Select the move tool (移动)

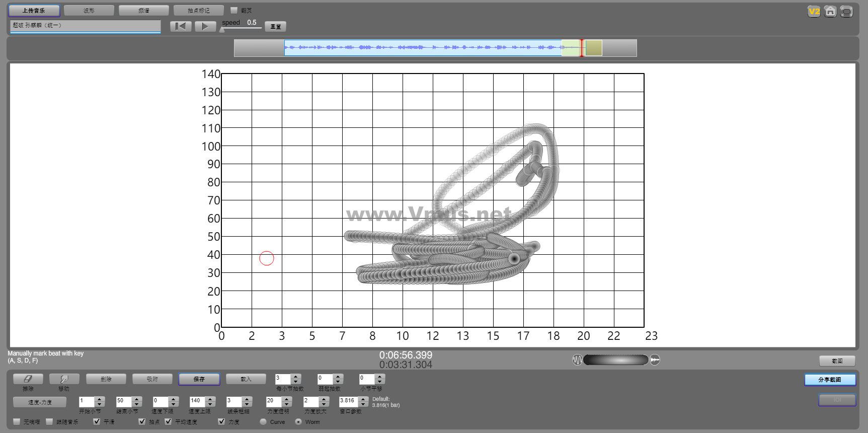click(64, 379)
